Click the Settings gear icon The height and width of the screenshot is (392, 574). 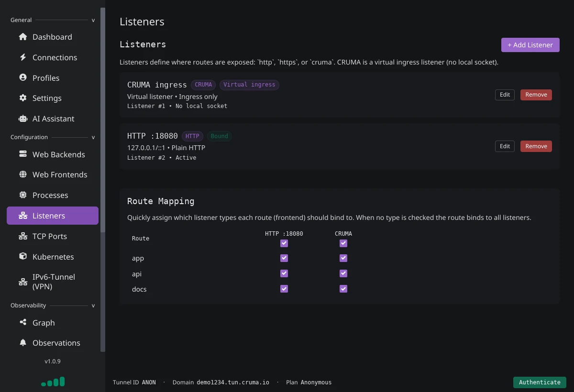(23, 98)
